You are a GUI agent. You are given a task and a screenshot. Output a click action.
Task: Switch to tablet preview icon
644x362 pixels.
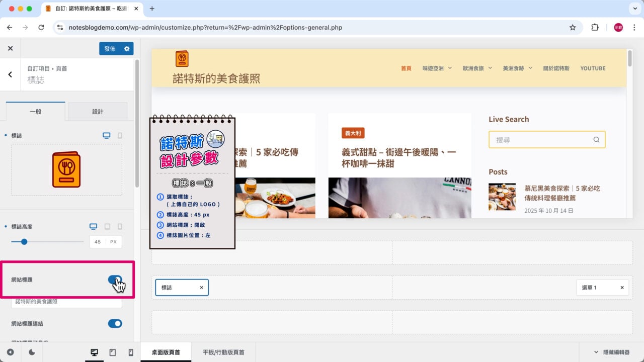(112, 352)
